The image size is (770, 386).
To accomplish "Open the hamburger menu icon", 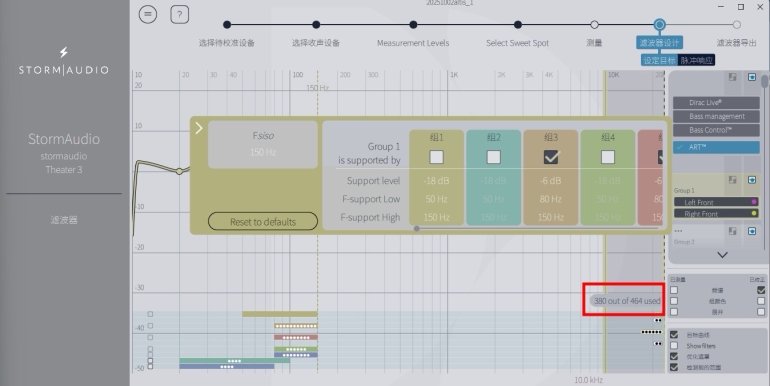I will pos(148,14).
